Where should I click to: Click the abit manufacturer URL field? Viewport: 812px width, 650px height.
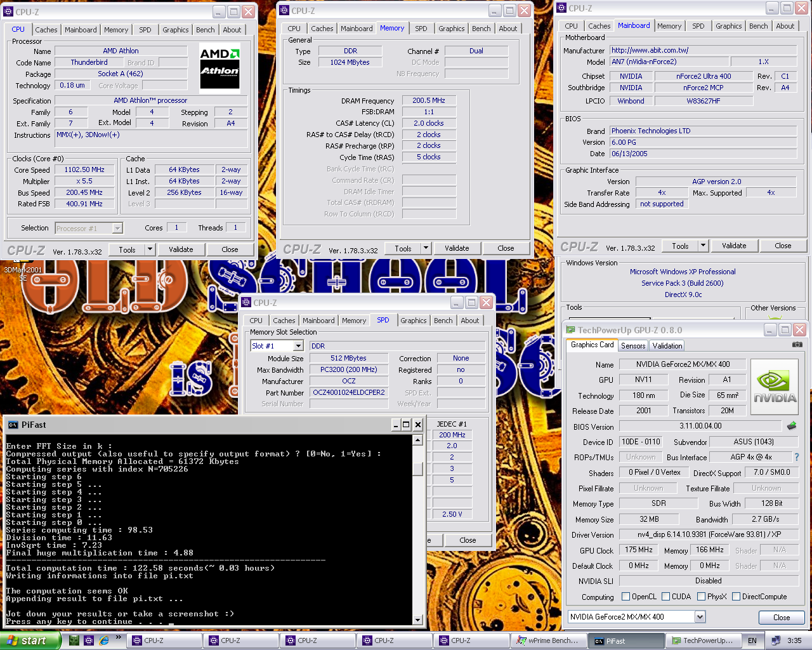point(703,50)
